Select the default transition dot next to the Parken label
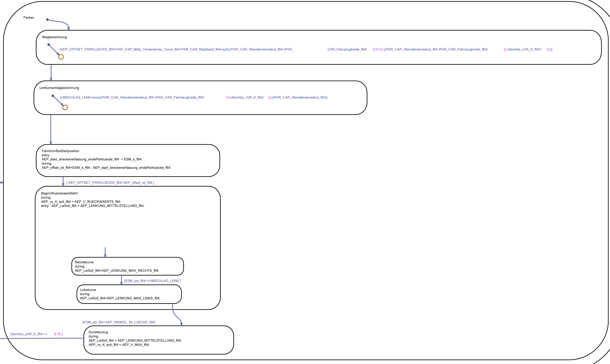The height and width of the screenshot is (364, 610). [x=48, y=20]
